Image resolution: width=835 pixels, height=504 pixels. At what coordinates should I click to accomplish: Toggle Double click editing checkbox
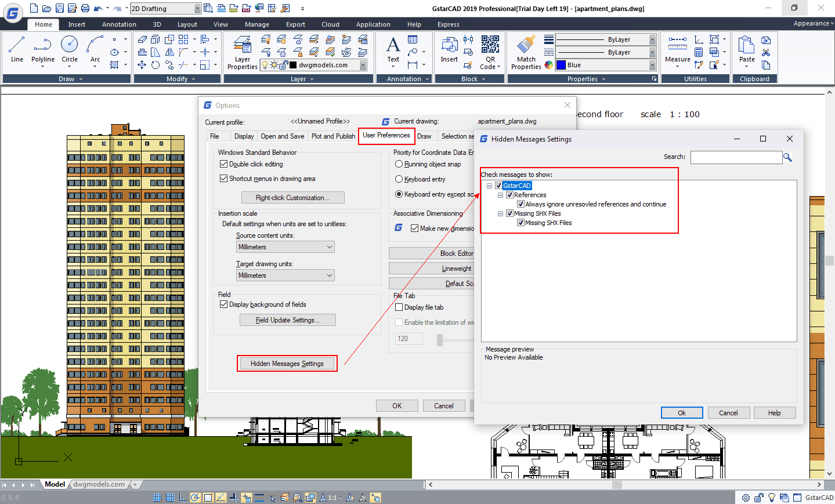click(223, 164)
